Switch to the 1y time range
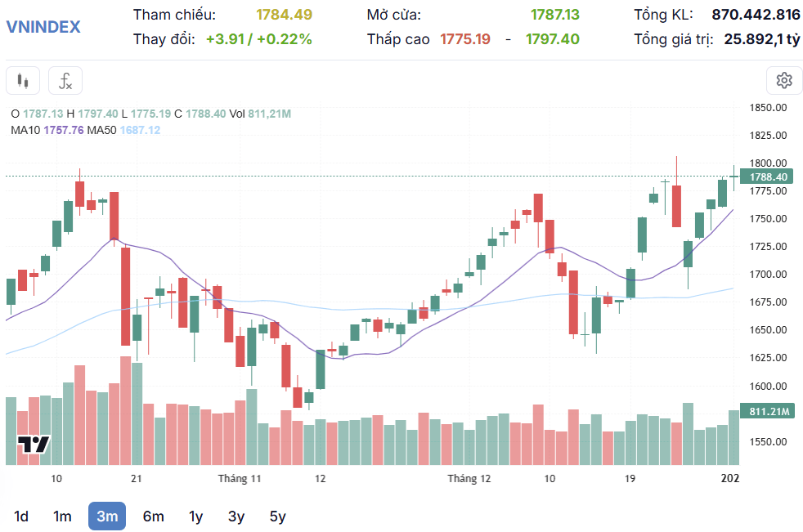The height and width of the screenshot is (532, 803). (x=195, y=516)
